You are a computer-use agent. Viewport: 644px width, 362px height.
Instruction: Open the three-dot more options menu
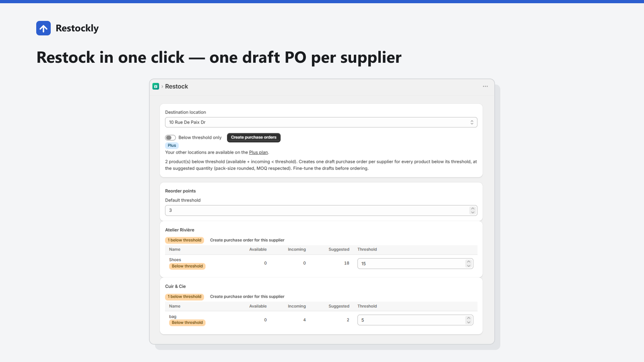(485, 86)
